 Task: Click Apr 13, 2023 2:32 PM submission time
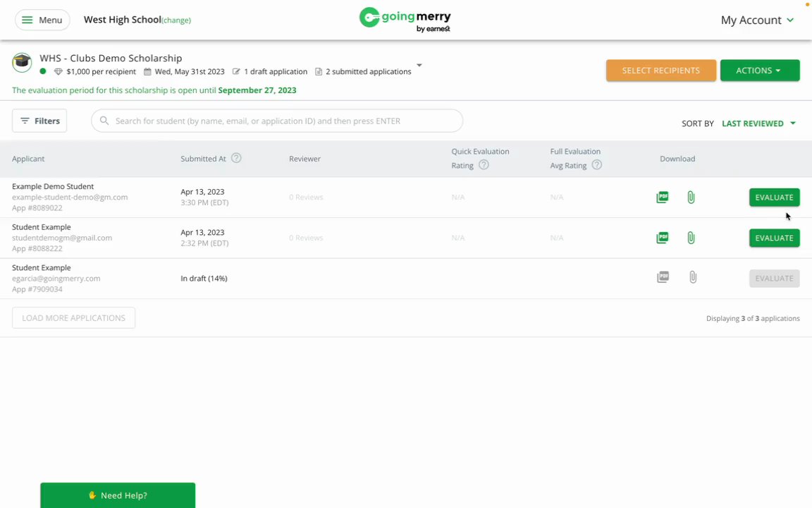[204, 237]
